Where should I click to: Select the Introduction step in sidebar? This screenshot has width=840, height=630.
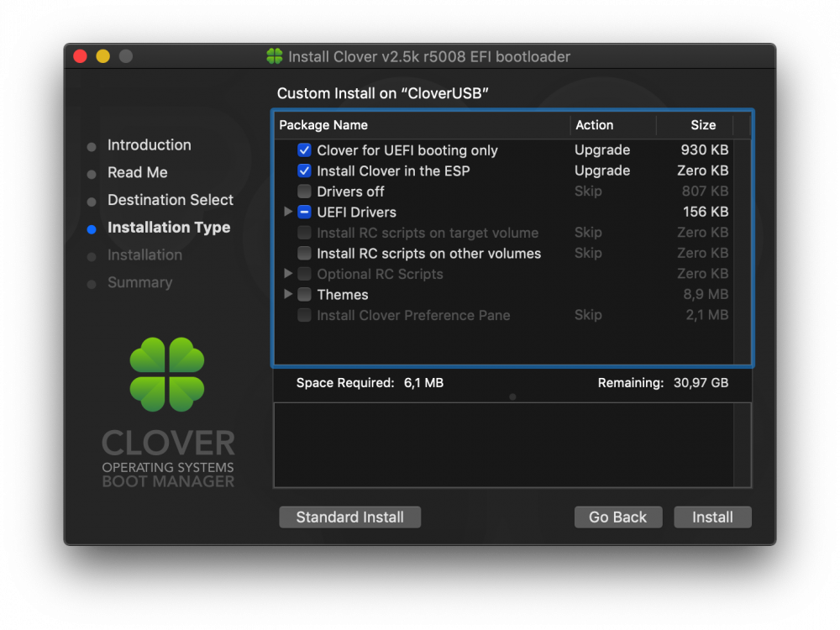point(149,145)
